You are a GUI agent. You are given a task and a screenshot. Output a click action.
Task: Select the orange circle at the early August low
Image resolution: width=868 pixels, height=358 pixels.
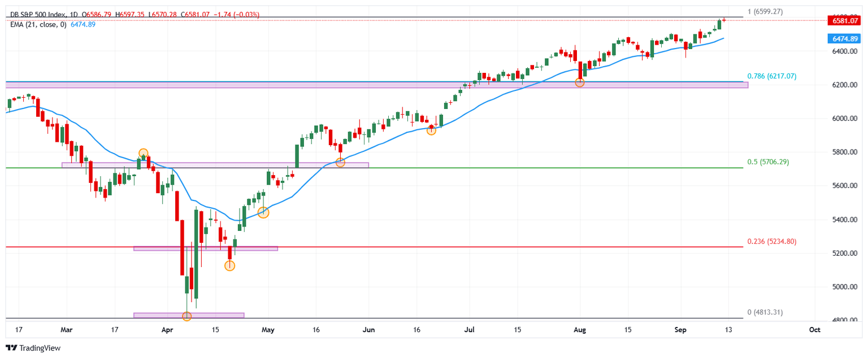pos(579,82)
